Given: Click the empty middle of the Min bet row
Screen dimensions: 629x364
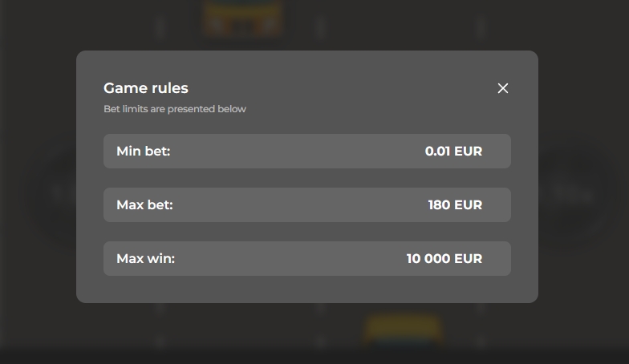Looking at the screenshot, I should [297, 151].
